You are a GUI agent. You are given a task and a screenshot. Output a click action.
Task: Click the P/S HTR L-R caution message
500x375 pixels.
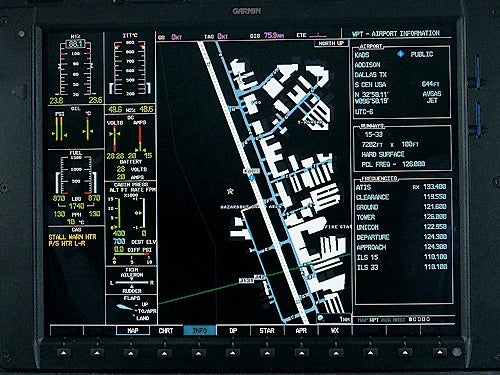point(67,244)
